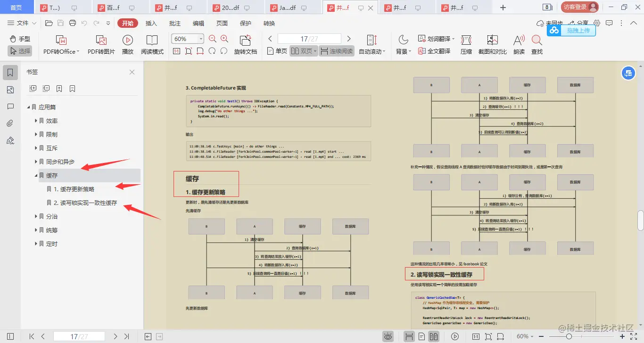Expand the 效率 bookmark node

pyautogui.click(x=36, y=121)
